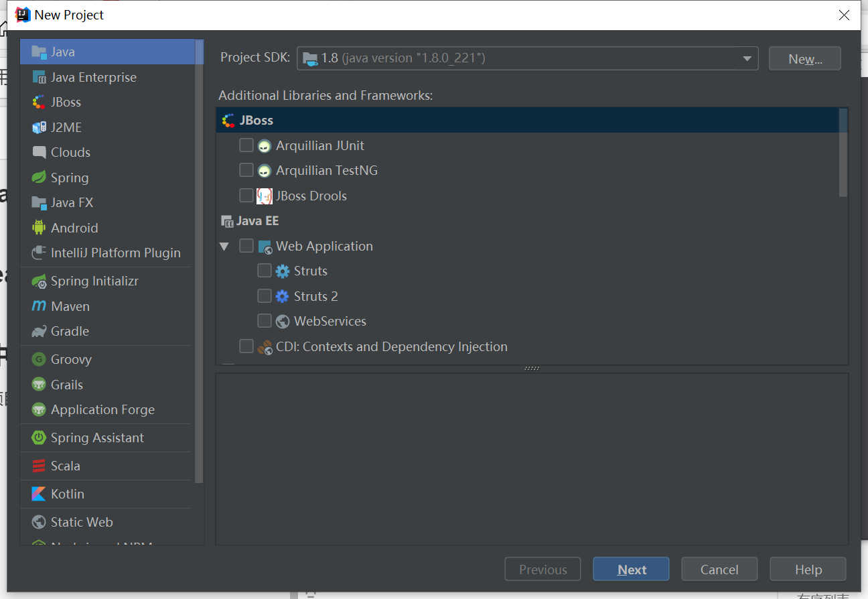This screenshot has width=868, height=599.
Task: Click the Scala red icon
Action: pos(39,466)
